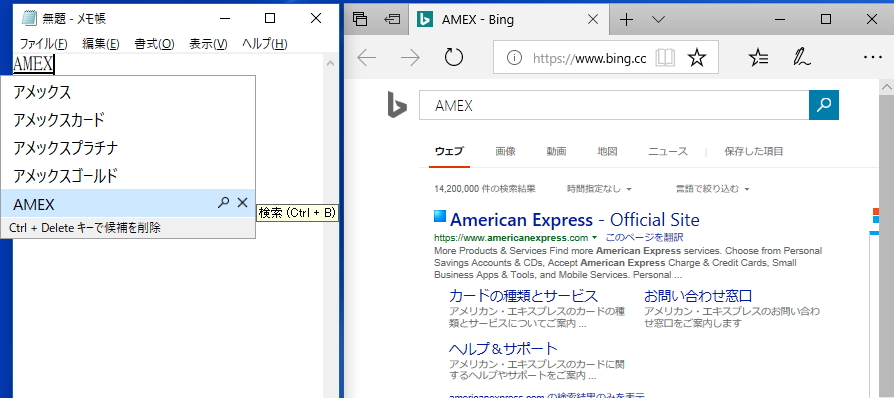Expand the 言語で絞り込む filter dropdown
The image size is (894, 398).
tap(712, 188)
